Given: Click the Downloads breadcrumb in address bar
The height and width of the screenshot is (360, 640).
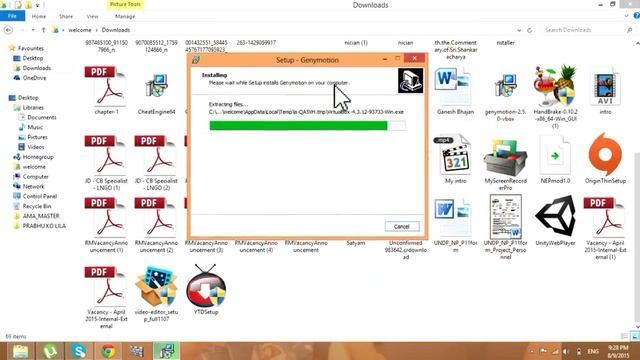Looking at the screenshot, I should tap(116, 30).
